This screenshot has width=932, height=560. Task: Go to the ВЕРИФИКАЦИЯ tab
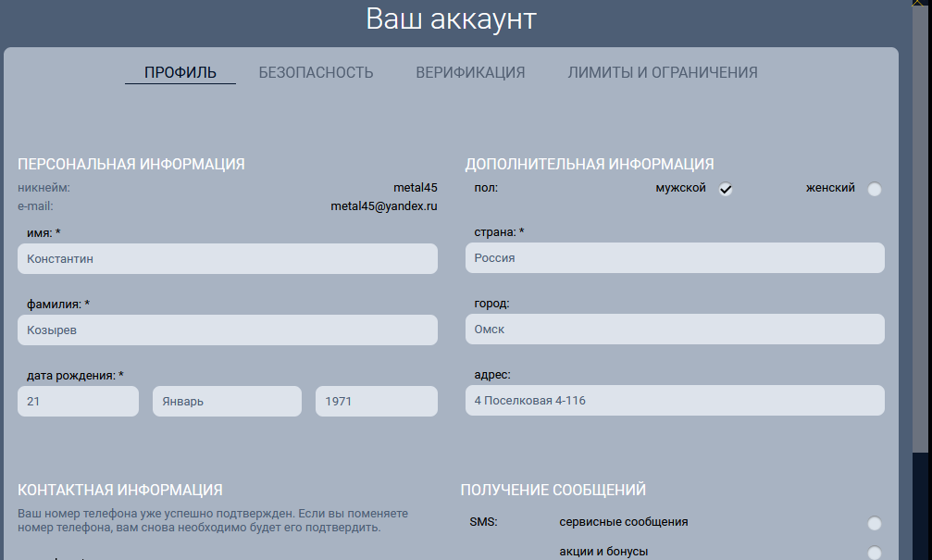pos(470,72)
